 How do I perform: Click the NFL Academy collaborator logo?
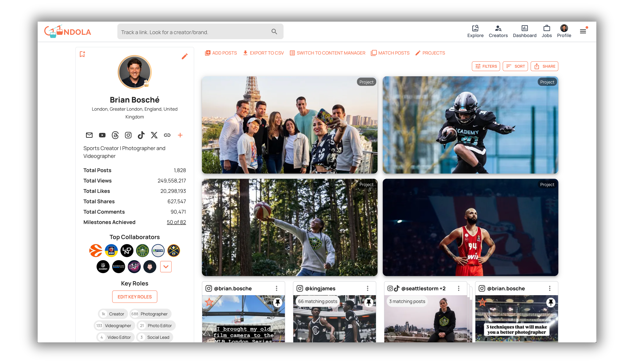103,266
